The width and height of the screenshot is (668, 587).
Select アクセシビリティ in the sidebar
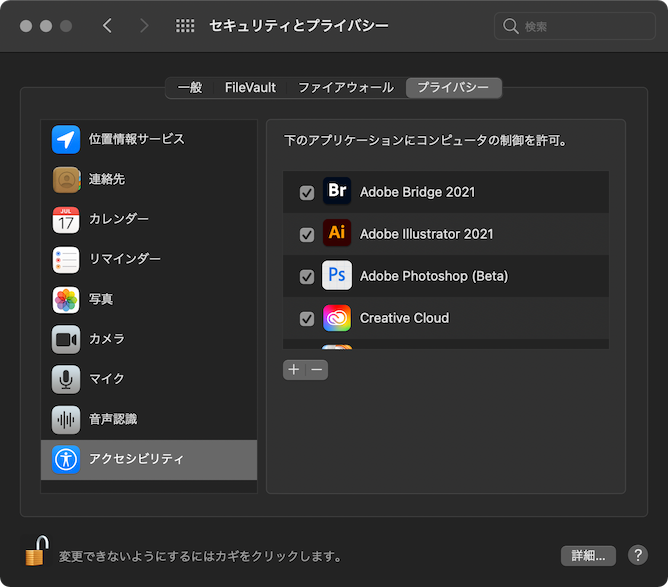[x=149, y=460]
